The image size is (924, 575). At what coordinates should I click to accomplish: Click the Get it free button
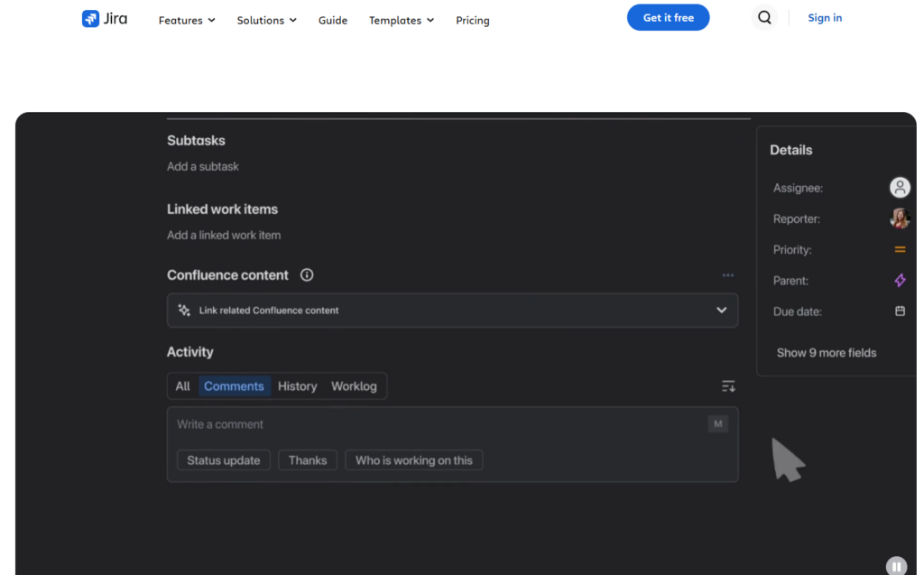(669, 18)
